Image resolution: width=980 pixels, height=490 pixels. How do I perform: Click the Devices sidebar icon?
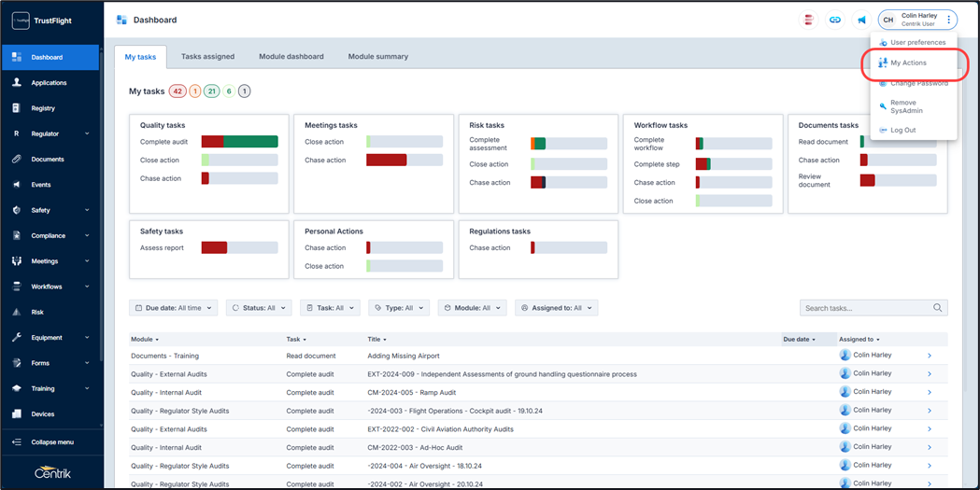tap(16, 414)
